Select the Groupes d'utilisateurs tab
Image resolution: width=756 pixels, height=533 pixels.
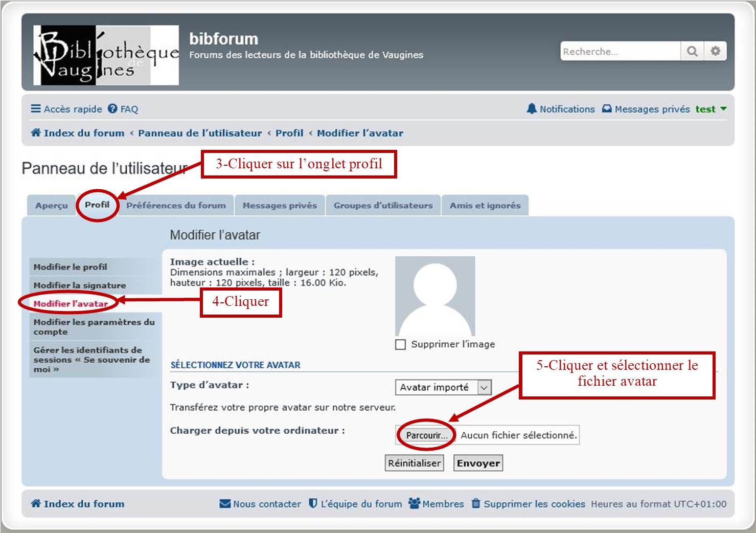tap(383, 206)
